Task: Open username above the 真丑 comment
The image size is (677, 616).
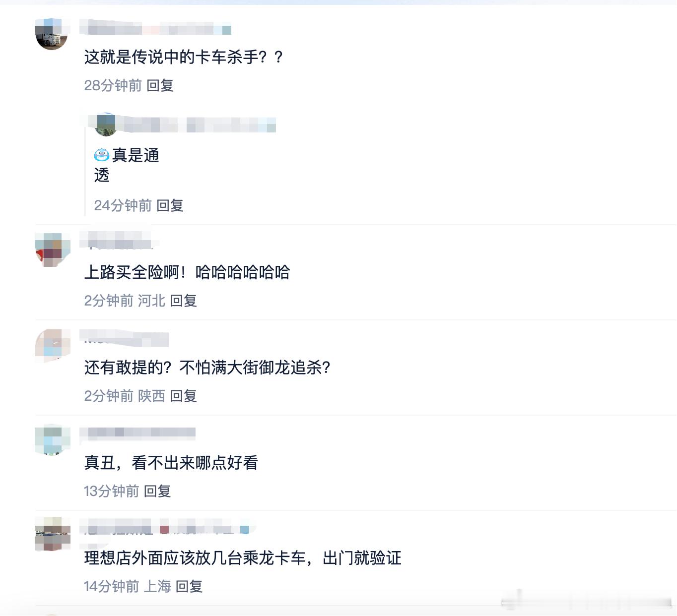Action: click(137, 433)
